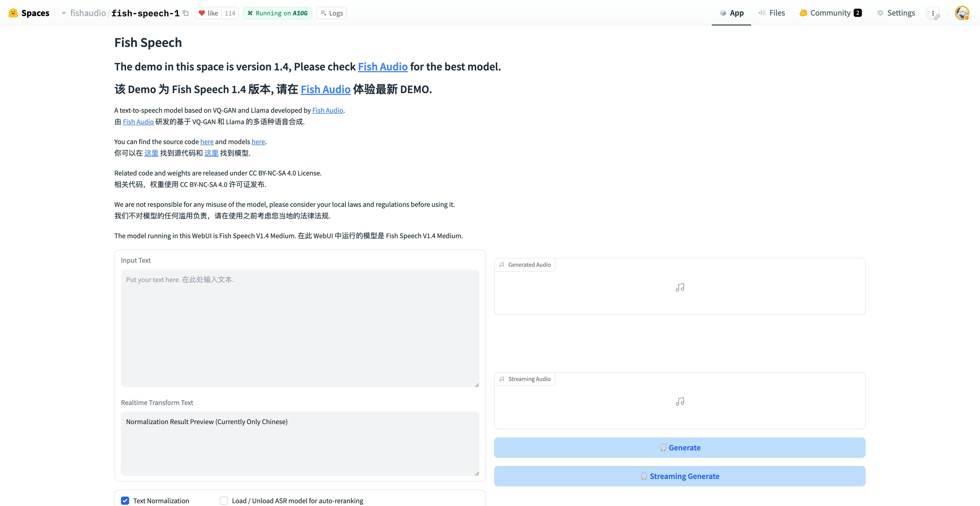Open the user profile avatar

(962, 13)
